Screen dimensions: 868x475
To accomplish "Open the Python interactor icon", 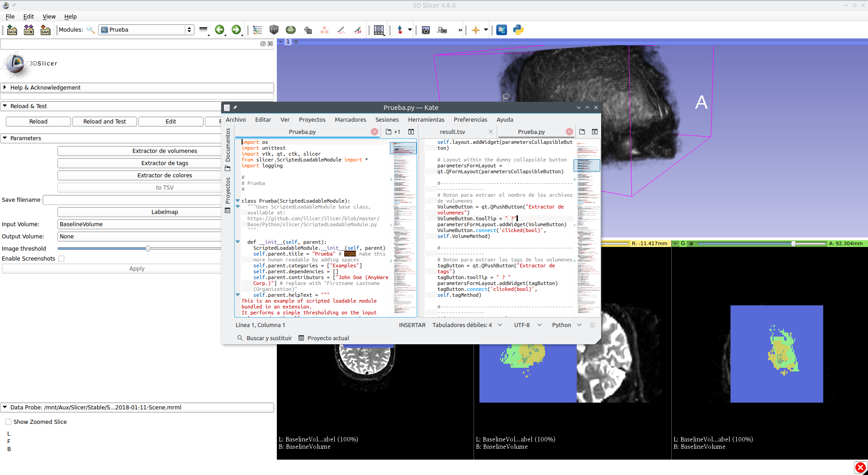I will (x=518, y=30).
